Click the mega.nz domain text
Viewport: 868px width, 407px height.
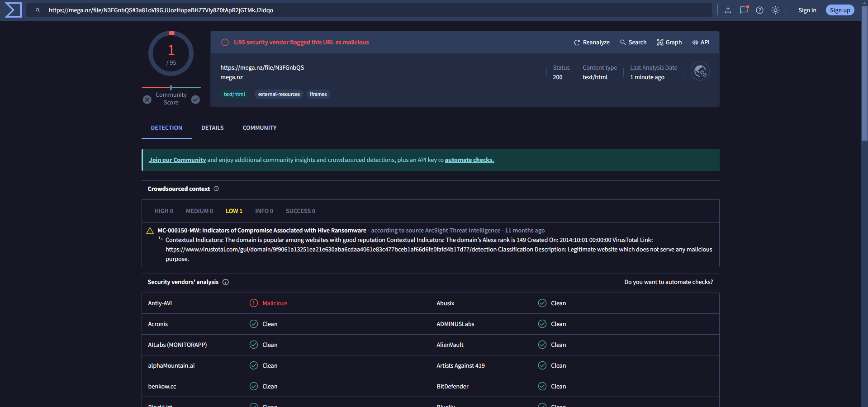(232, 77)
